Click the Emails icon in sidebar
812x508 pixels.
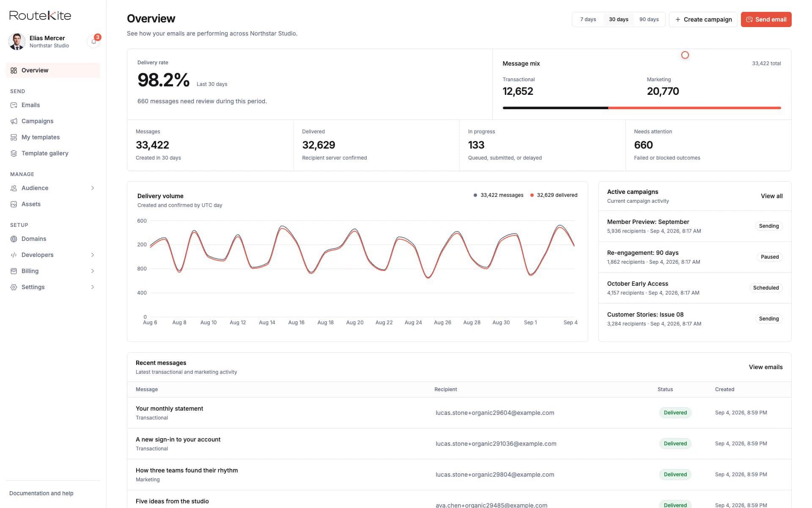point(14,105)
